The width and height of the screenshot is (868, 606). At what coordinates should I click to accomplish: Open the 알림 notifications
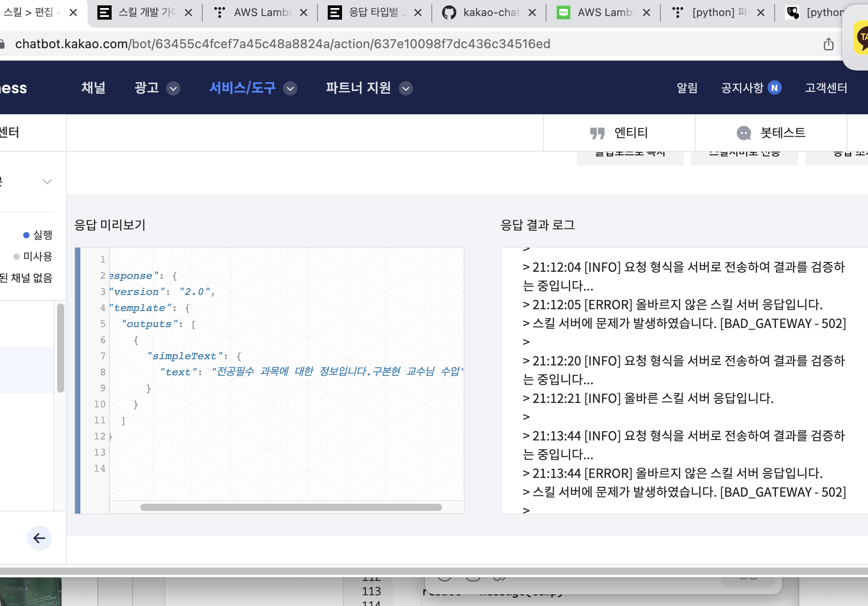click(687, 88)
